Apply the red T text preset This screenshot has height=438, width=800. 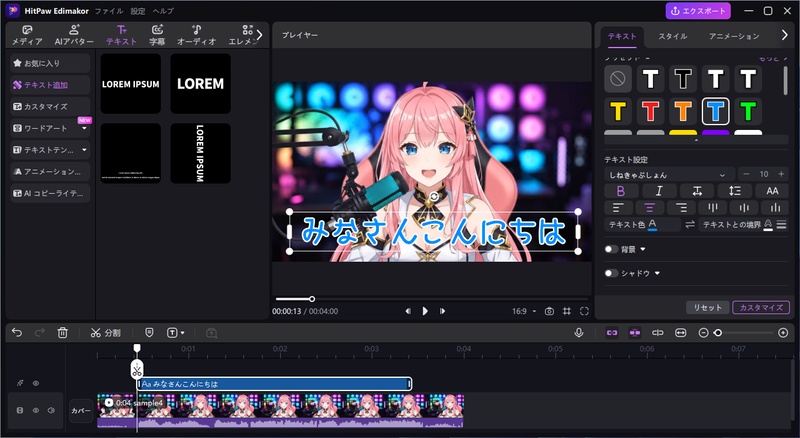(651, 111)
